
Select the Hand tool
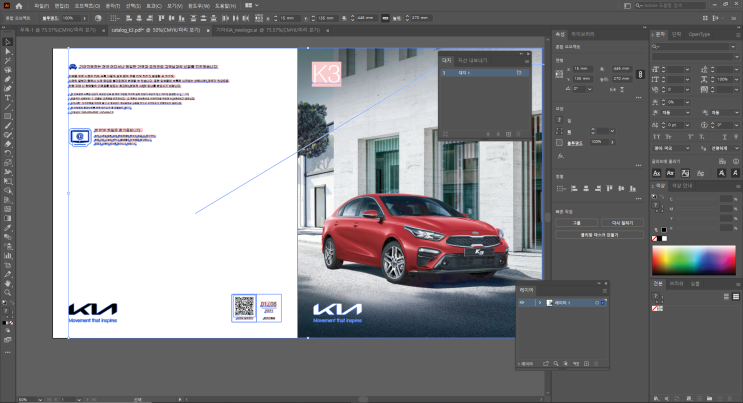click(x=8, y=284)
